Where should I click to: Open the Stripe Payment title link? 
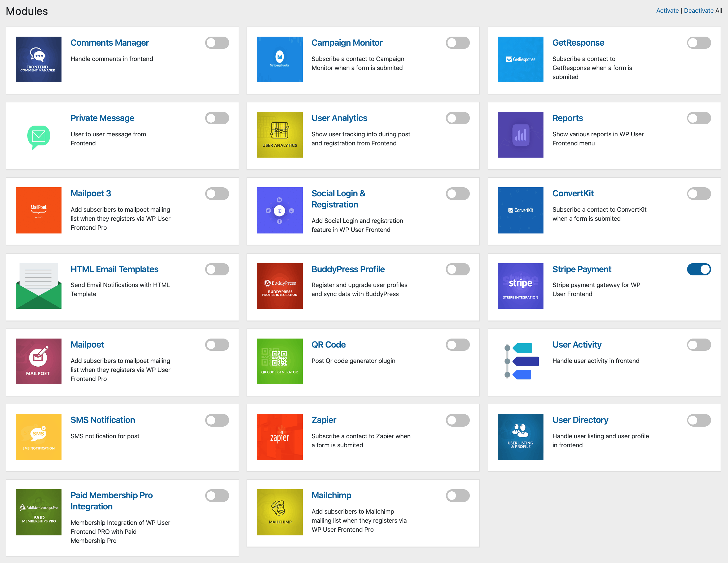point(582,269)
